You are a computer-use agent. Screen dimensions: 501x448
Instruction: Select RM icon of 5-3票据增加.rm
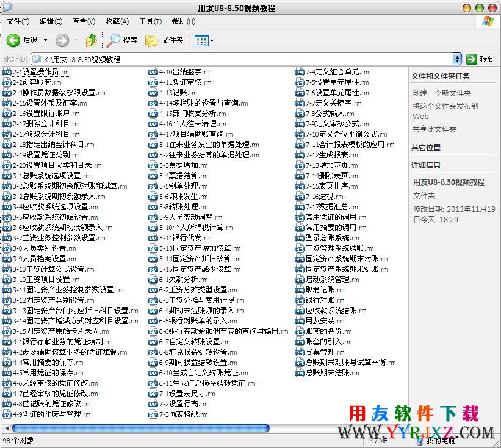(x=153, y=165)
